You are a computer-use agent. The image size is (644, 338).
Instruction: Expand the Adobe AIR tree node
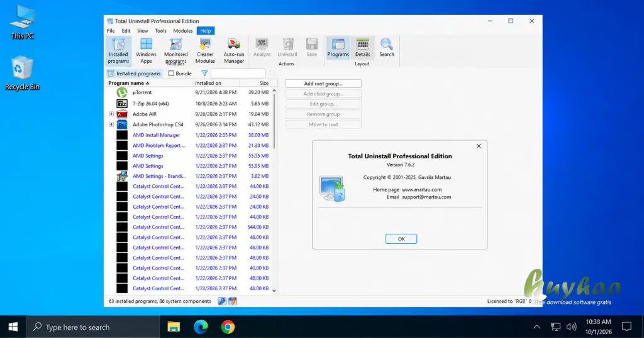111,114
